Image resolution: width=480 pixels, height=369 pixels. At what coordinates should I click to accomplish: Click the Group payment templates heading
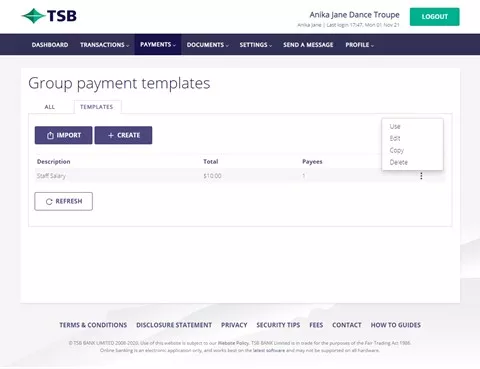pos(119,83)
